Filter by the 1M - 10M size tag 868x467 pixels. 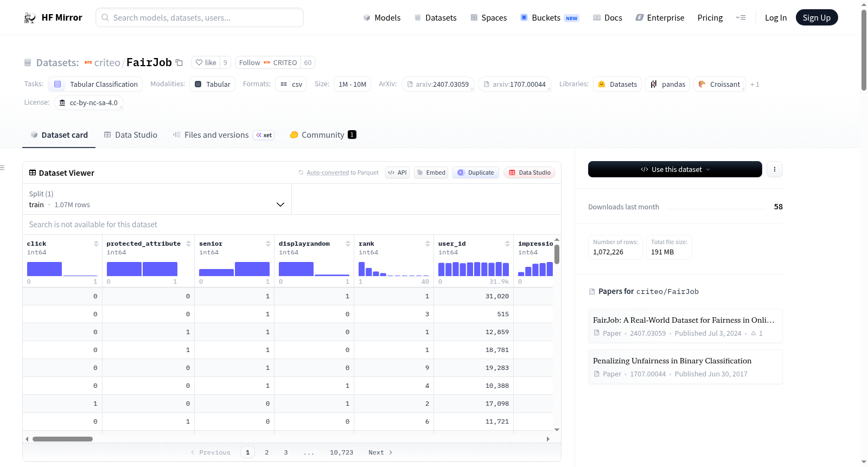coord(353,84)
